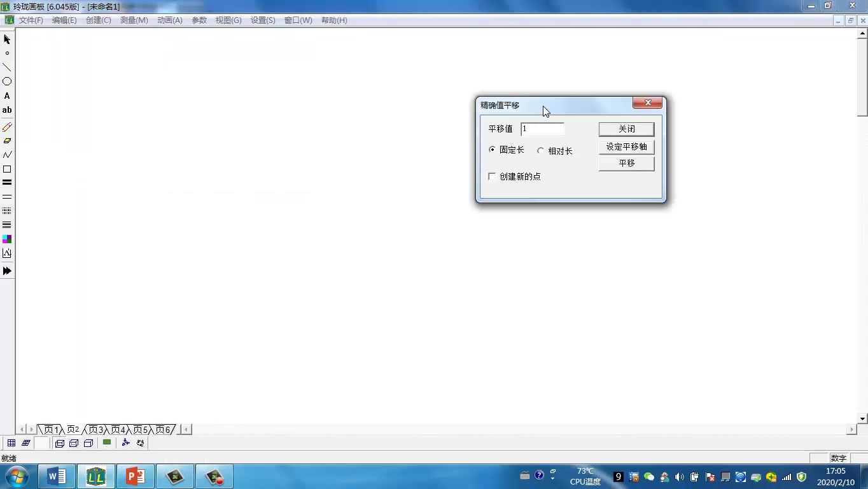Open Word from the taskbar
The image size is (868, 489).
click(x=57, y=476)
